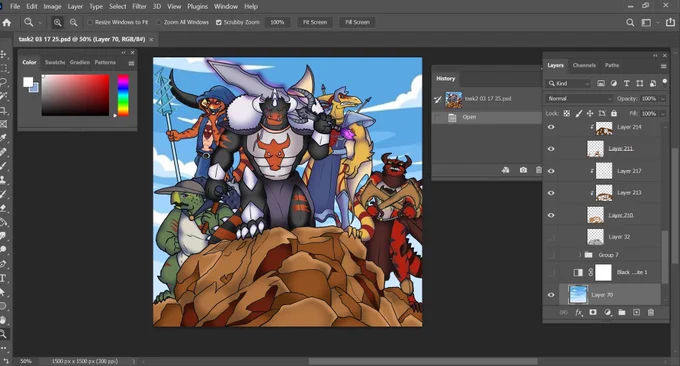Open the Plugins menu

197,7
